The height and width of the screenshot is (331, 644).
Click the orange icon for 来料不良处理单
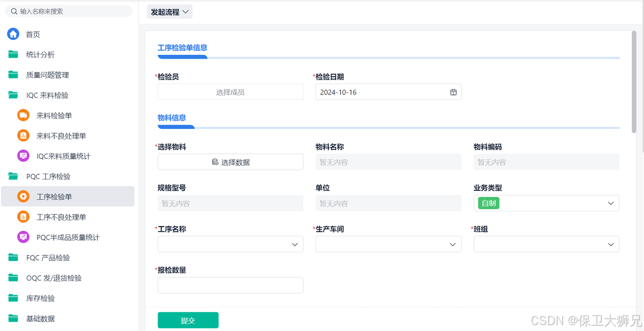click(23, 136)
